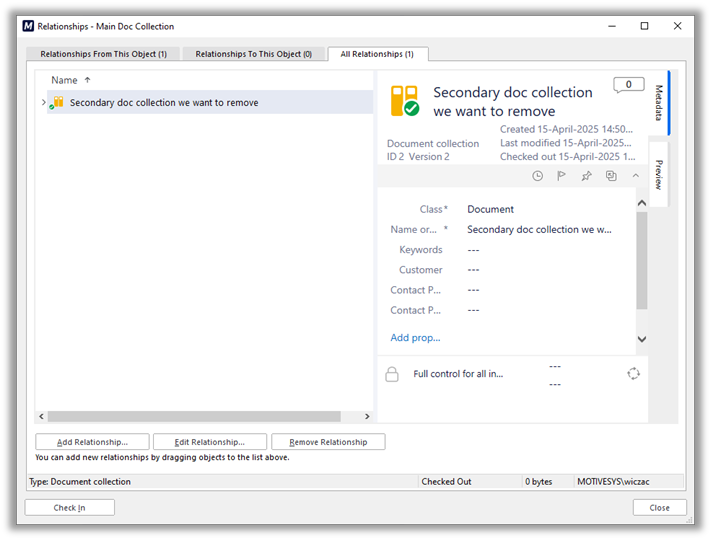Click the Checked Out status bar entry

446,482
